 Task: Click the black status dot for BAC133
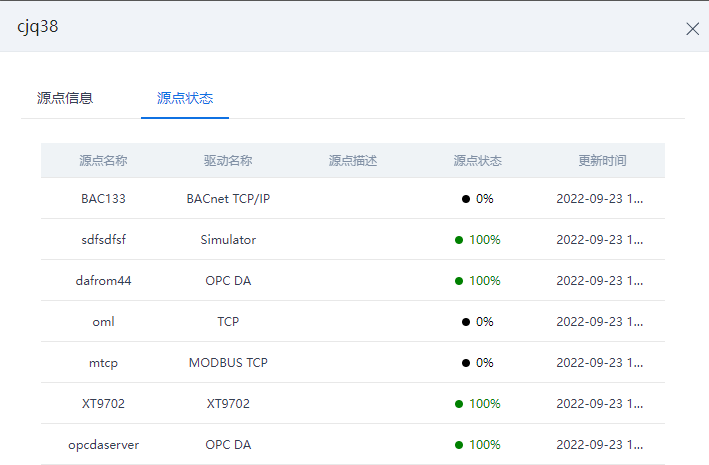[466, 199]
